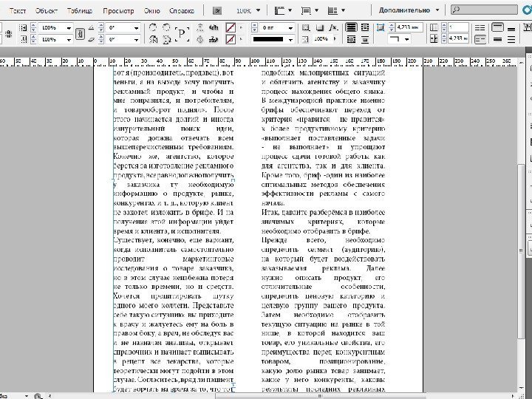Click the rotation angle icon
Screen dimensions: 532x399
[x=91, y=28]
